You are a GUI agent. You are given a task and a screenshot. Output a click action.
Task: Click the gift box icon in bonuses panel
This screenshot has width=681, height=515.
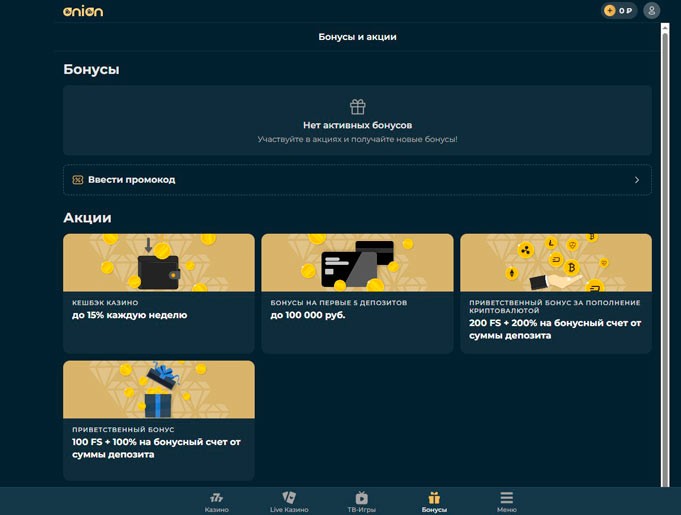[x=357, y=106]
